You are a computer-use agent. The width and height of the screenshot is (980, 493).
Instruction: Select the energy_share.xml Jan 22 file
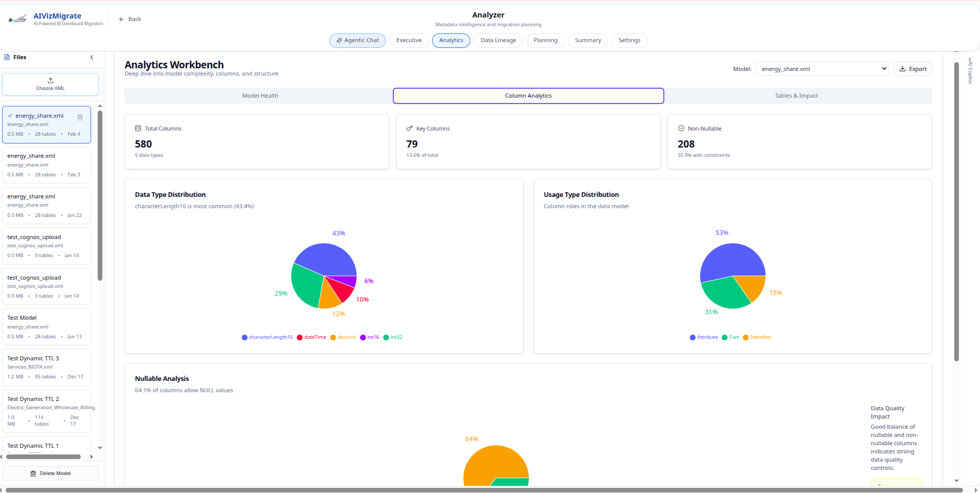(x=46, y=206)
